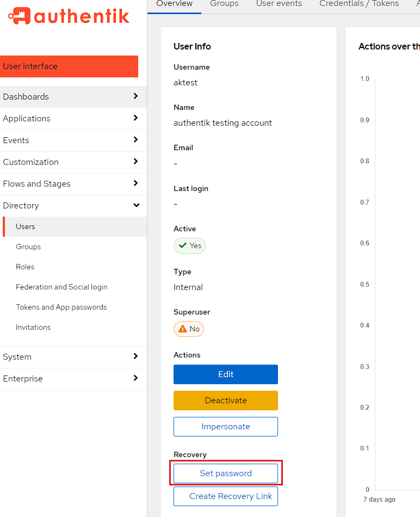Click the authentik logo

pos(69,16)
